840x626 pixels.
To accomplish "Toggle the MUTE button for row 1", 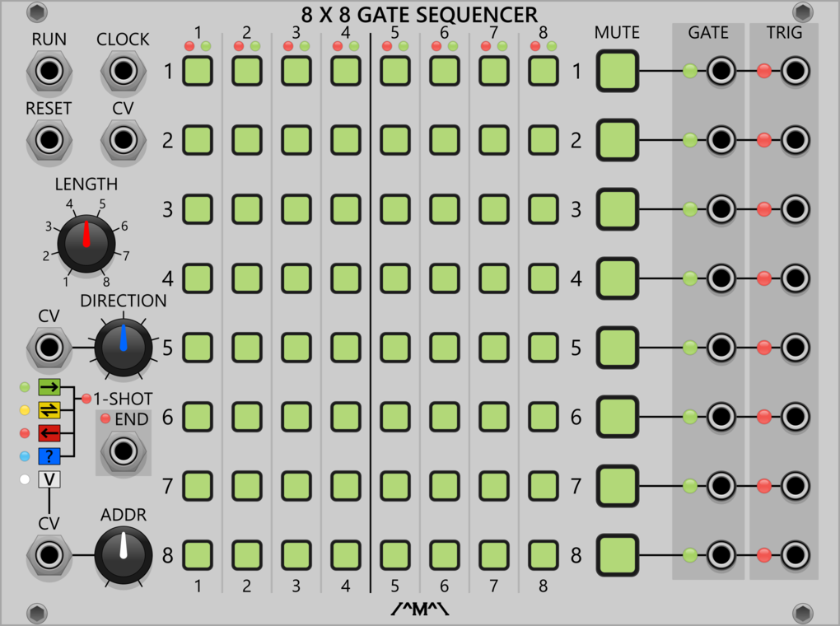I will [x=618, y=71].
